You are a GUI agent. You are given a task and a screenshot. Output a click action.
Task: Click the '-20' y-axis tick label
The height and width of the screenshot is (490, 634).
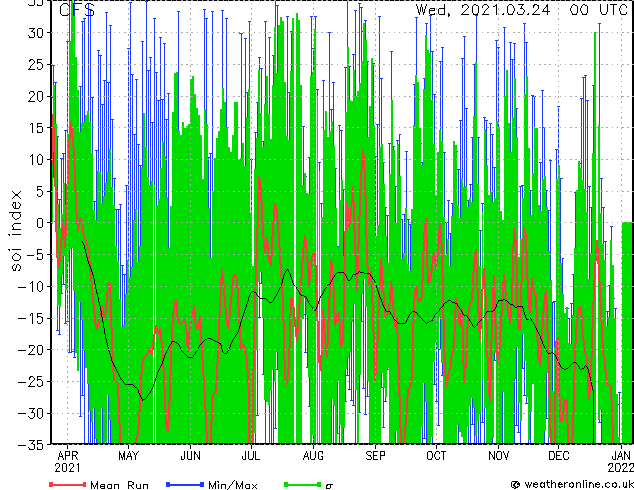(x=31, y=350)
